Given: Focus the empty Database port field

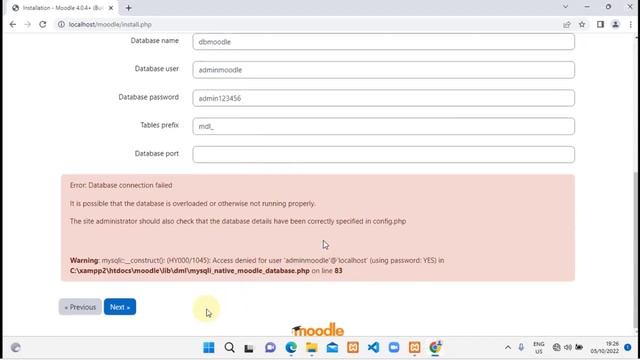Looking at the screenshot, I should point(384,154).
